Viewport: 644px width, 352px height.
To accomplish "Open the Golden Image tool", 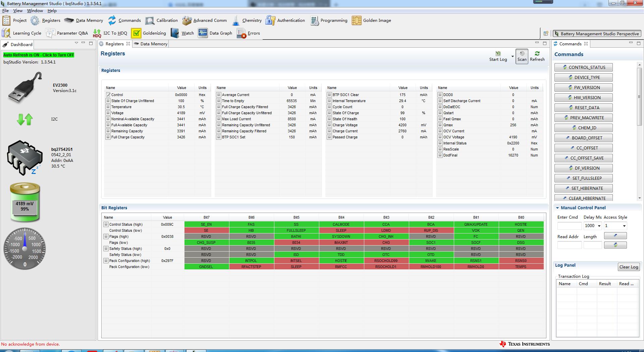I will [x=371, y=20].
